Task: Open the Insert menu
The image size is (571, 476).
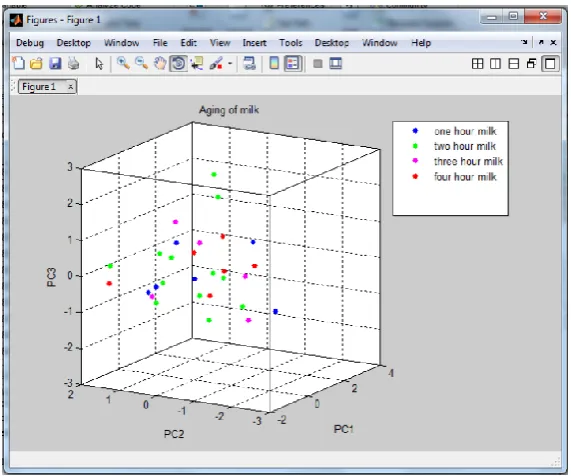Action: [x=255, y=43]
